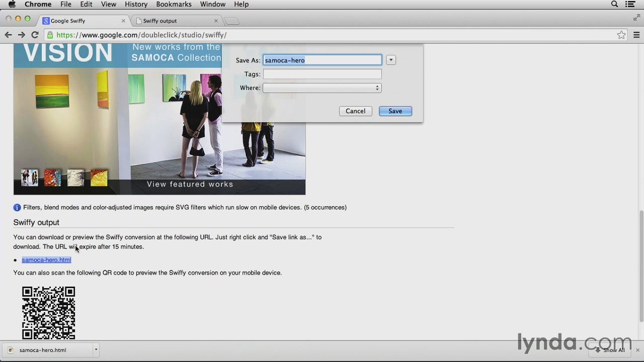This screenshot has width=644, height=362.
Task: Click the QR code image
Action: point(48,313)
